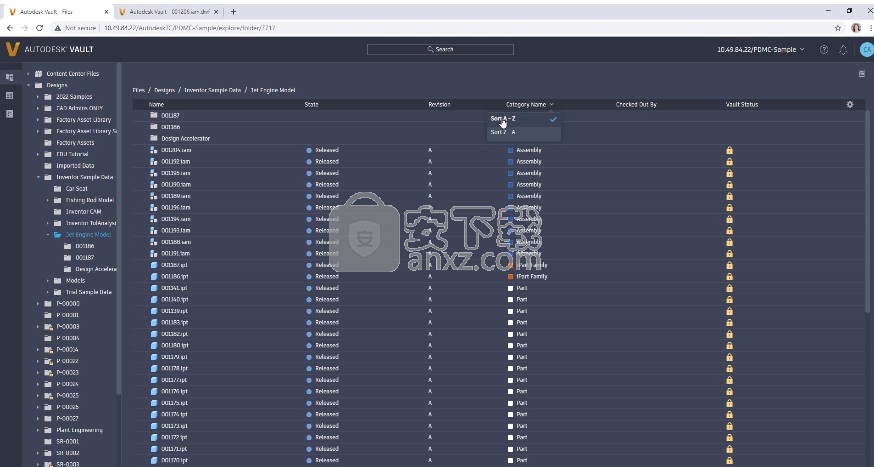Expand the 2022 Samples folder
This screenshot has width=874, height=467.
[x=38, y=97]
